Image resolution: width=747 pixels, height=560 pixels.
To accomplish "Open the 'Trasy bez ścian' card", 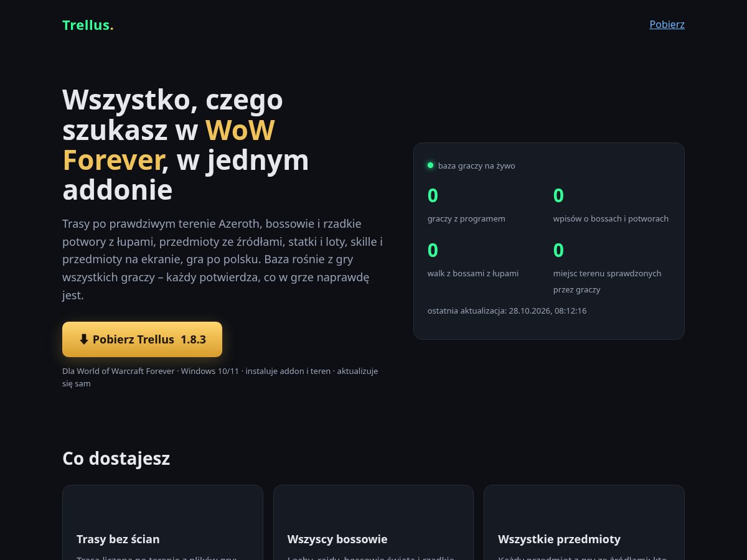I will point(162,523).
